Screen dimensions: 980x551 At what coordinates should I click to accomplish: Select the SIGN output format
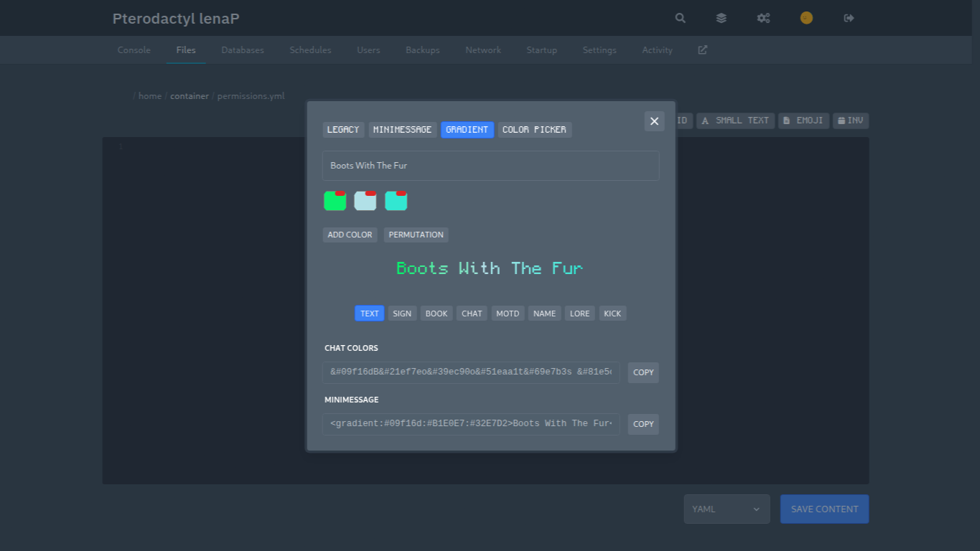click(x=402, y=314)
